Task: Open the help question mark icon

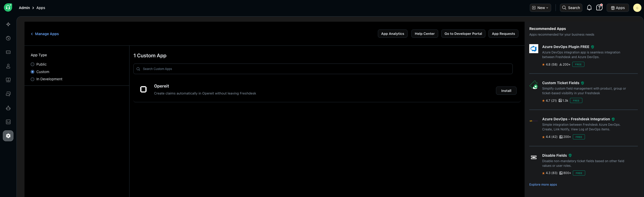Action: (x=599, y=7)
